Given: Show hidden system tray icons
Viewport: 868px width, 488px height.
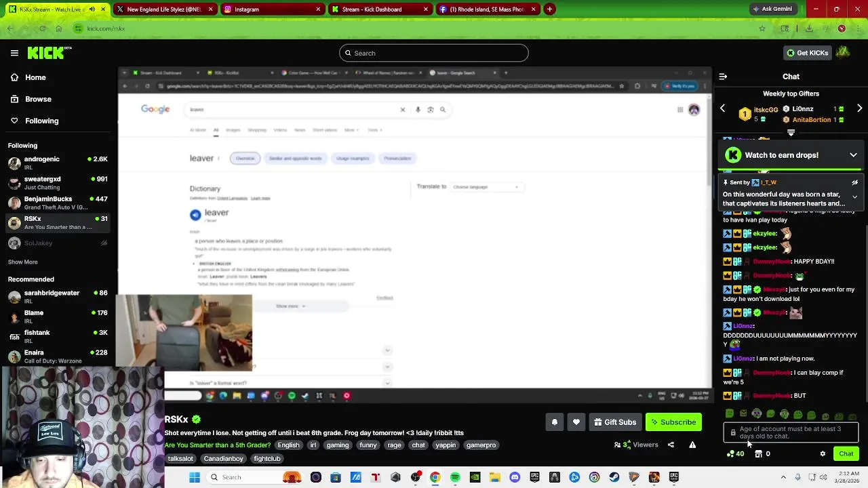Looking at the screenshot, I should [783, 477].
